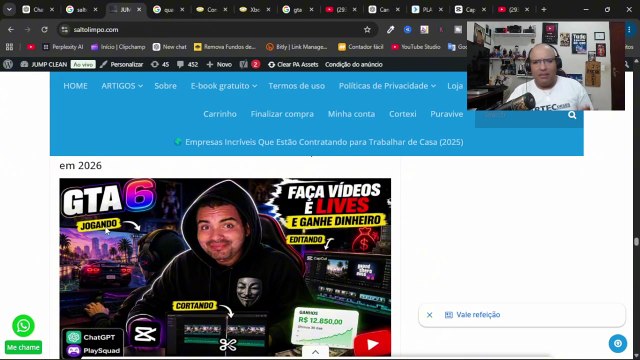Reload the page with refresh icon
Viewport: 640px width, 360px height.
[44, 30]
